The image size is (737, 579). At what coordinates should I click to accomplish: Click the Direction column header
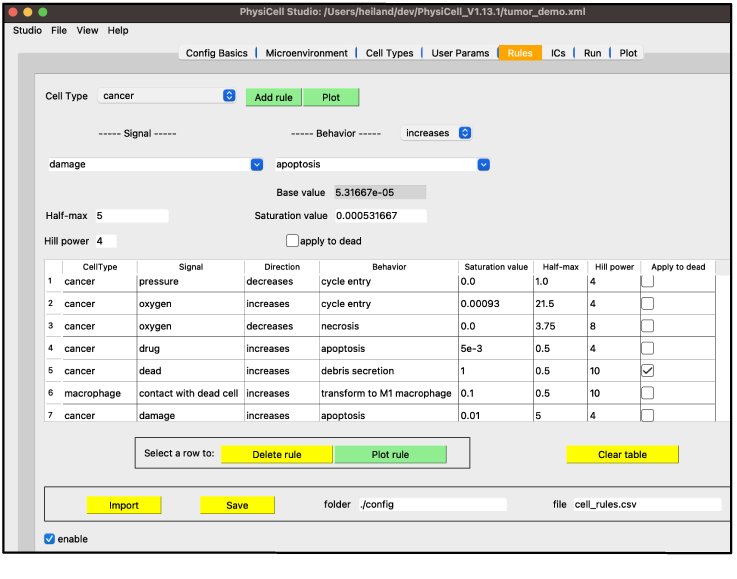tap(282, 267)
